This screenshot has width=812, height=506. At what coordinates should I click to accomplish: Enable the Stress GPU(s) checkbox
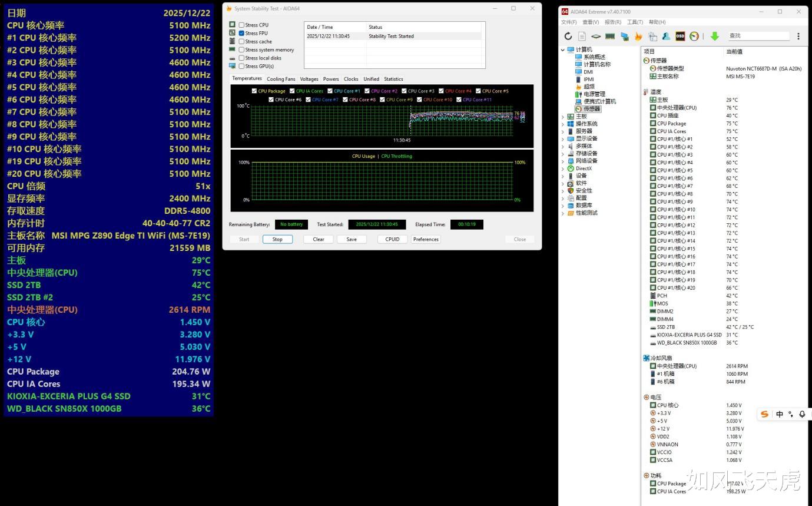click(x=241, y=66)
